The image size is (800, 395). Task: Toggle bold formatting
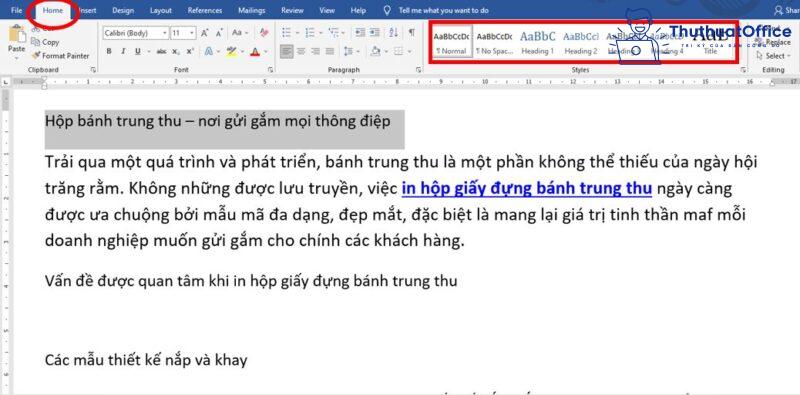click(109, 52)
